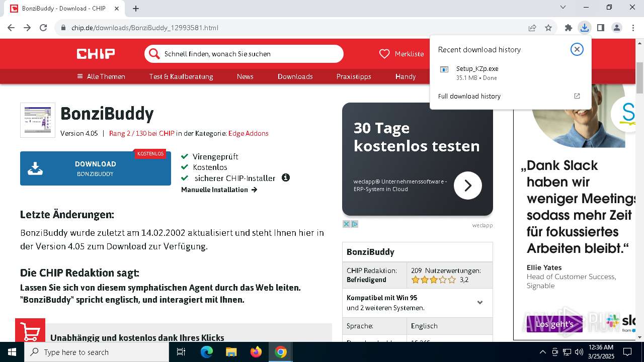644x362 pixels.
Task: Open the share this page icon
Action: (532, 28)
